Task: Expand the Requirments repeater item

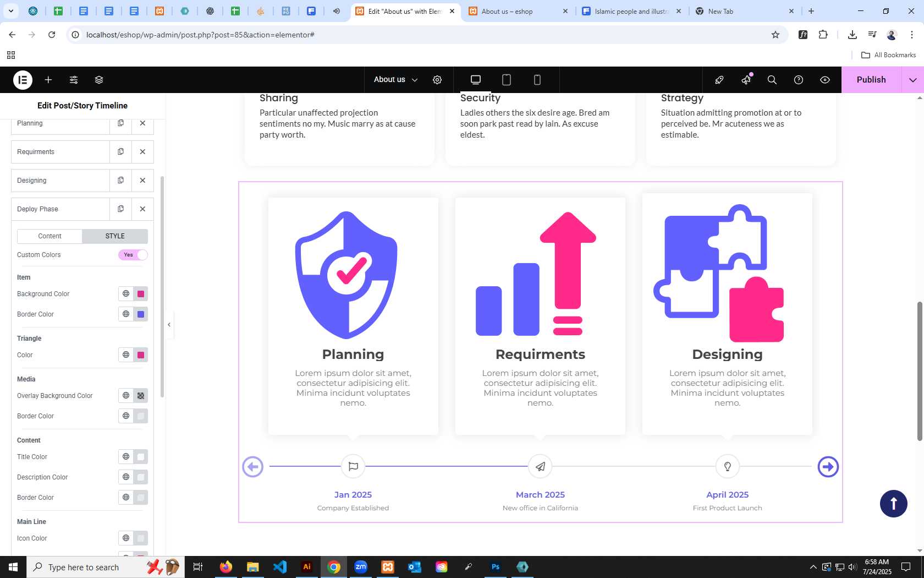Action: point(61,152)
